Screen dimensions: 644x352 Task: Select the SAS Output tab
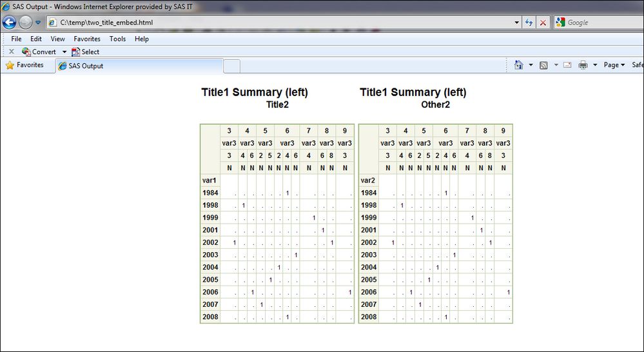pos(140,66)
